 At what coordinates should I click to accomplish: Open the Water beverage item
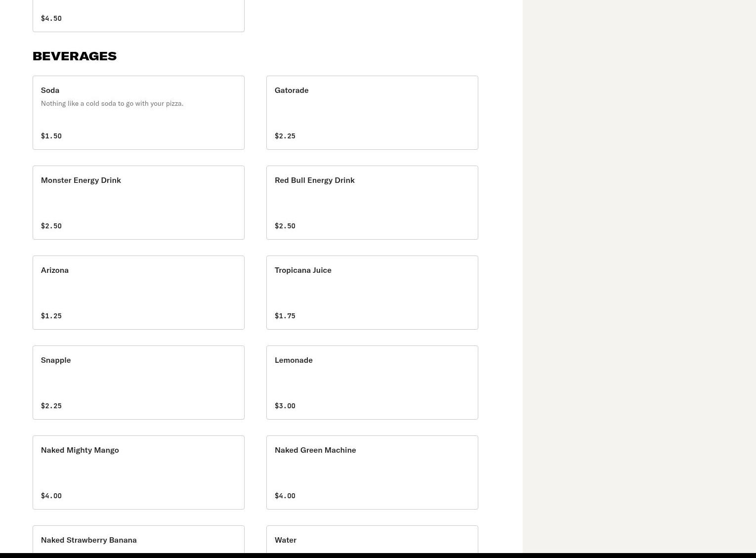(x=372, y=540)
